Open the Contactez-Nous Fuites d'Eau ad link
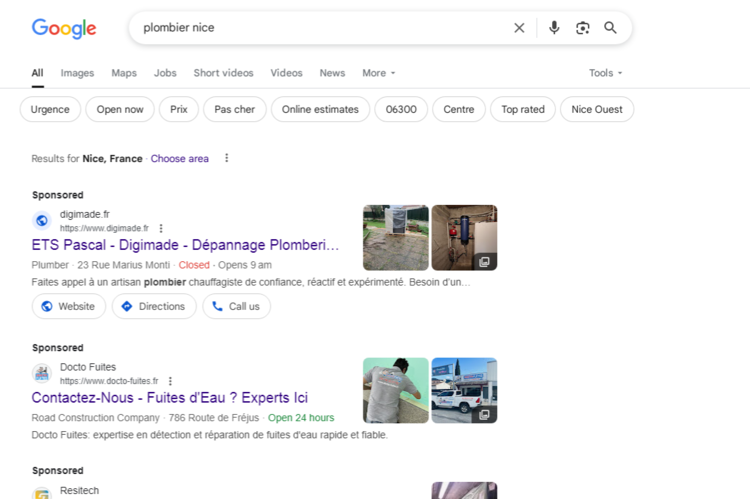 (x=169, y=398)
